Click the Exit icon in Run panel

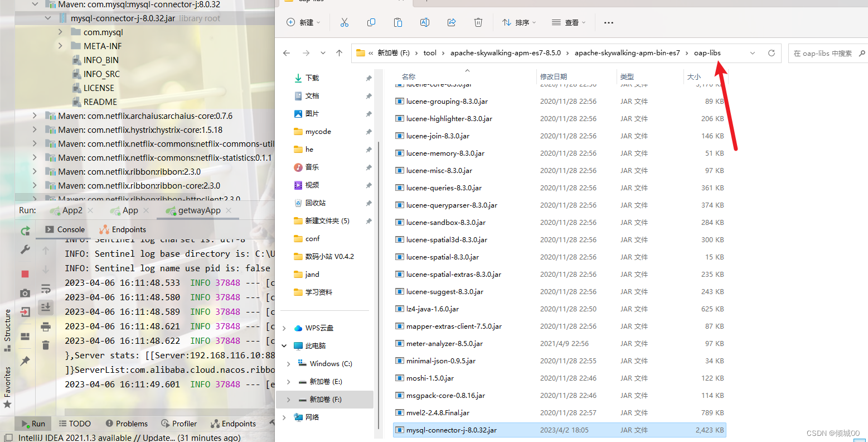coord(25,312)
